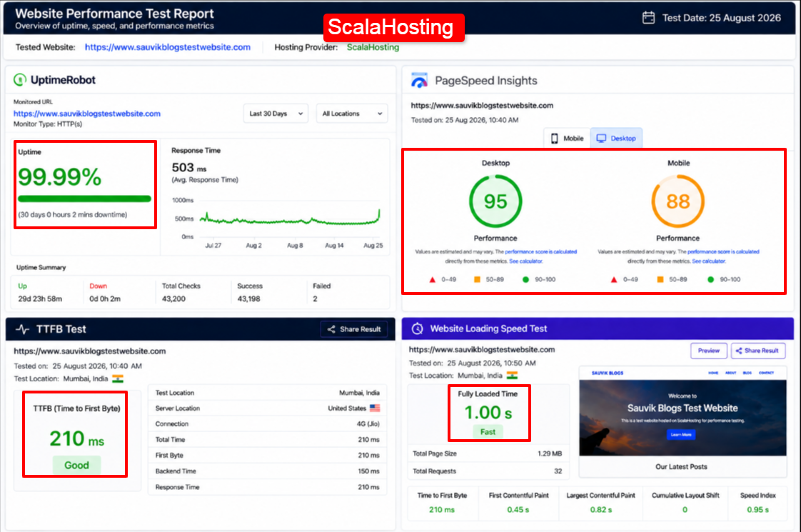Click the Connection 4G (Jio) row
Screen dimensions: 801x532
click(x=267, y=424)
